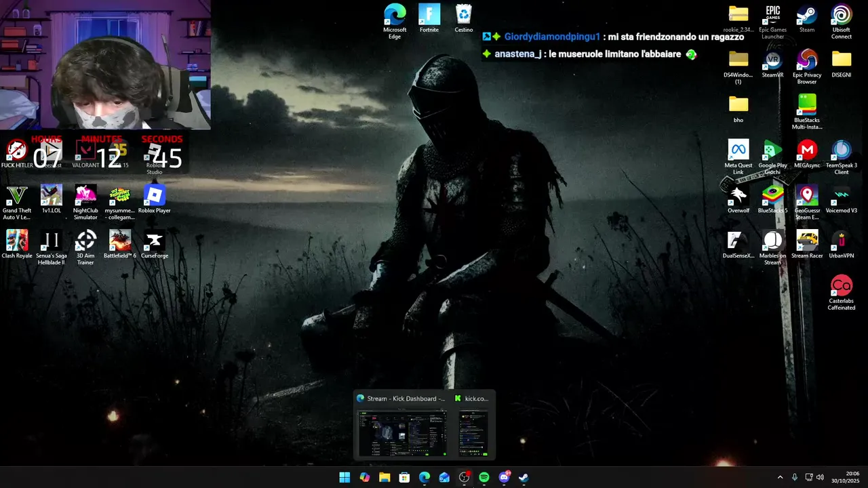This screenshot has width=868, height=488.
Task: Open TeamSpeak 3 Client shortcut
Action: [x=842, y=157]
